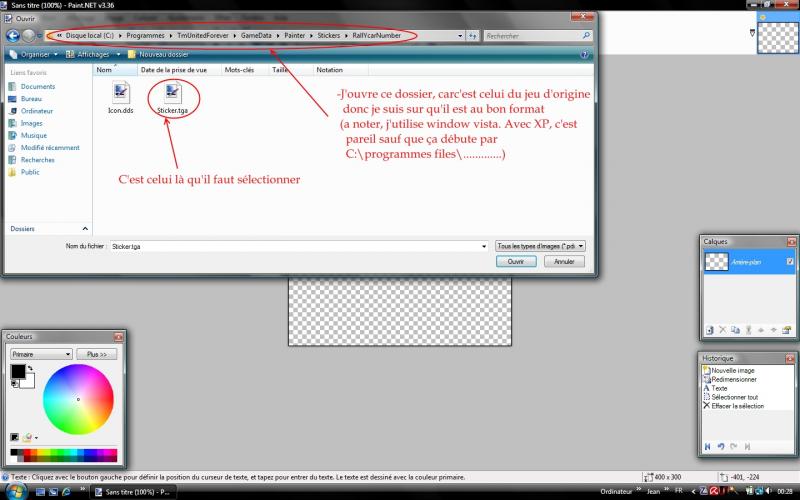The height and width of the screenshot is (500, 800).
Task: Select the black primary color swatch
Action: [17, 370]
